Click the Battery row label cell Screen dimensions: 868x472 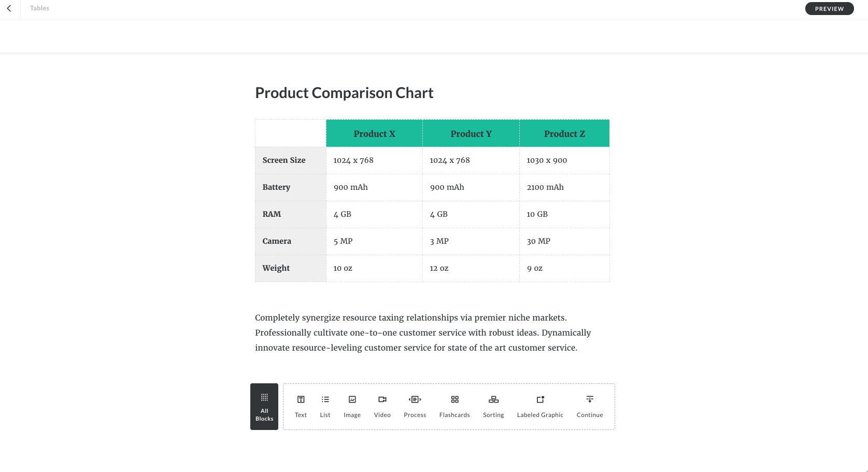290,187
